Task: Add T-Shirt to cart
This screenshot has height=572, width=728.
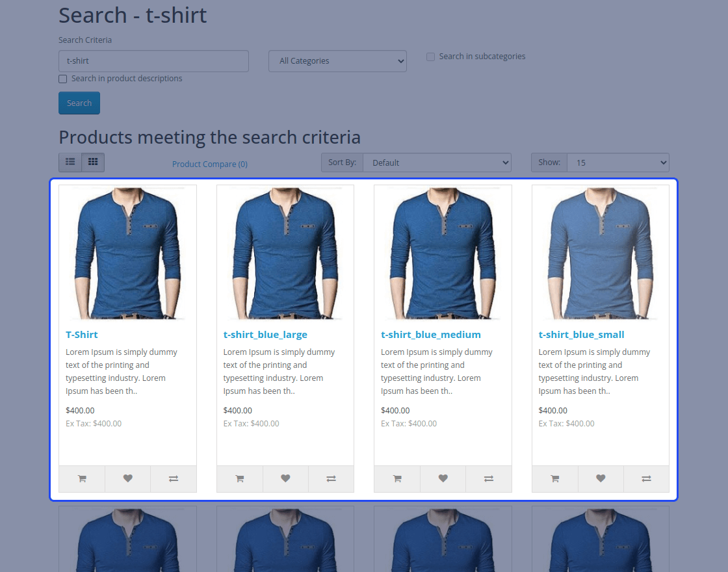Action: tap(82, 478)
